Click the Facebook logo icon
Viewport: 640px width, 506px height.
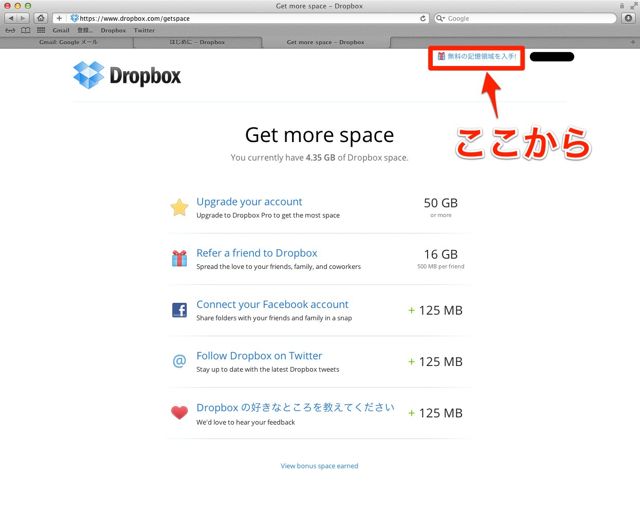pos(179,310)
